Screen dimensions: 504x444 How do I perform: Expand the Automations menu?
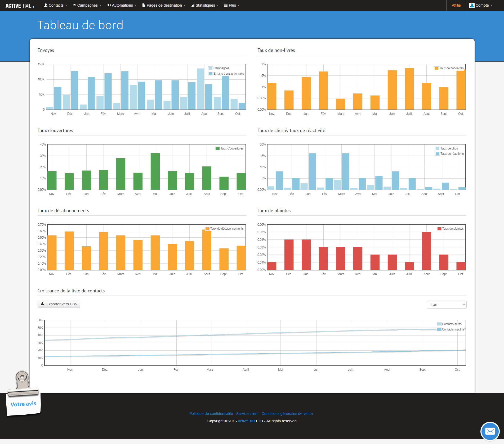tap(122, 5)
